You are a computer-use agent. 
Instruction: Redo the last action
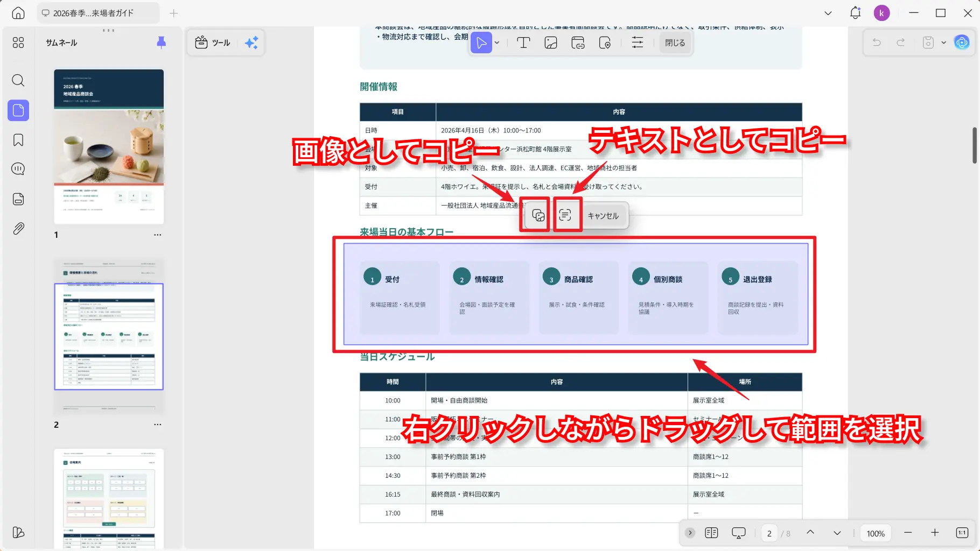coord(900,43)
